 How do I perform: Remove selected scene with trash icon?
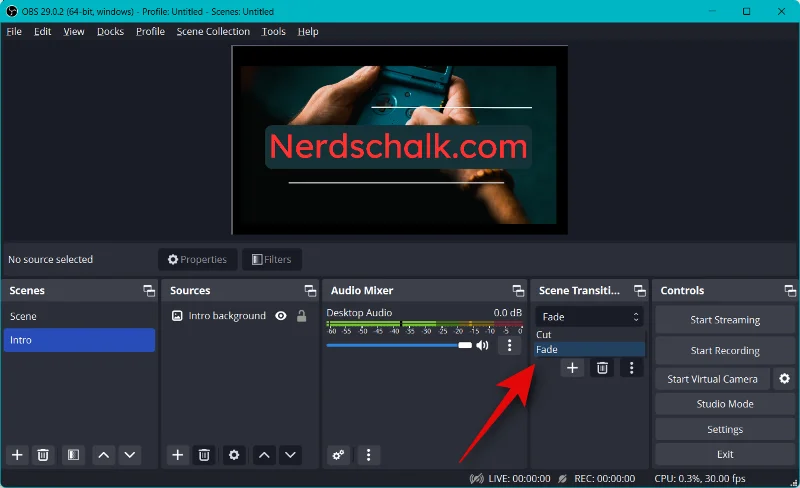43,454
